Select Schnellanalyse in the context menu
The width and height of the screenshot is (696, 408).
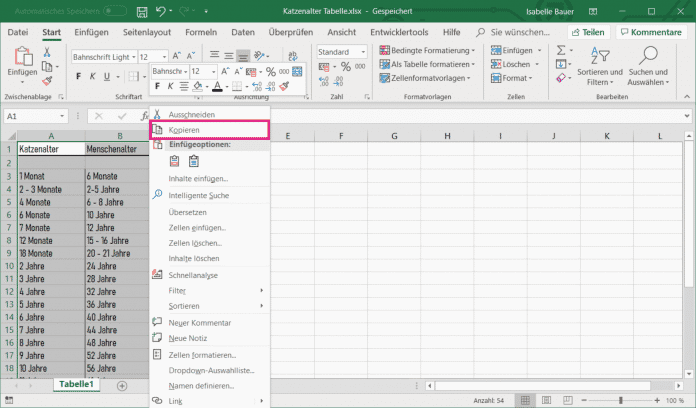pos(193,275)
